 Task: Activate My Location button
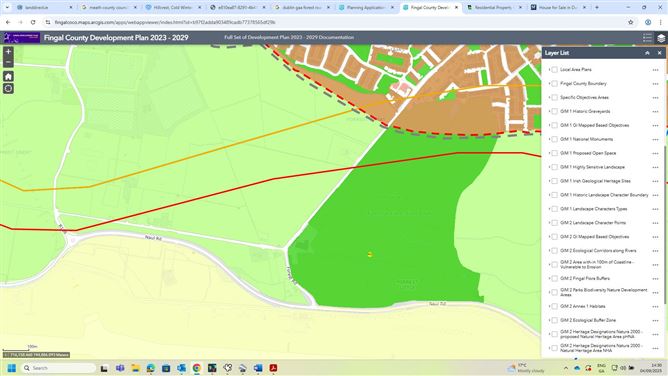pos(8,89)
